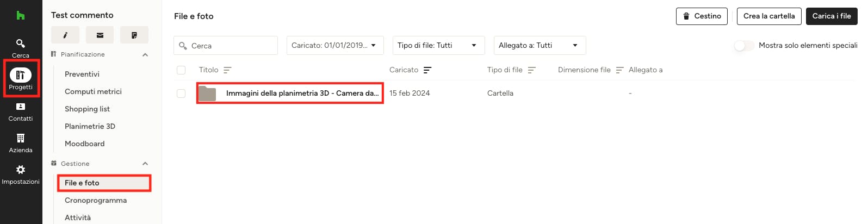Check the Immagini della planimetria folder checkbox
The width and height of the screenshot is (868, 224).
[x=181, y=94]
